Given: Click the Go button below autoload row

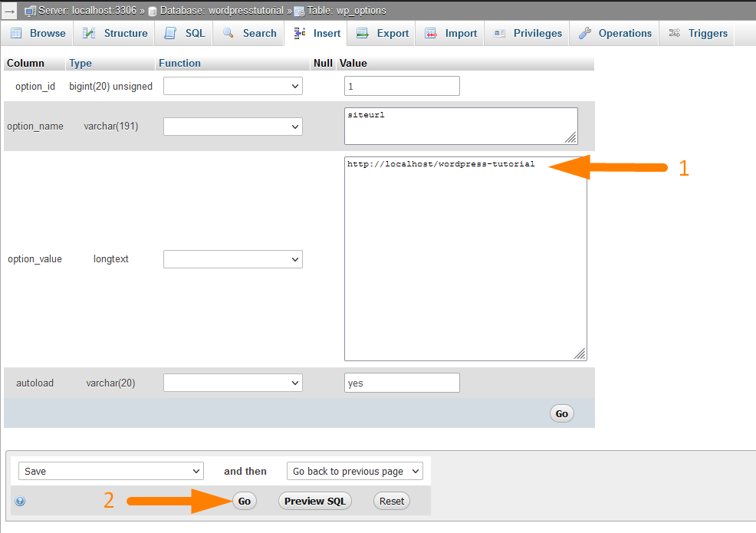Looking at the screenshot, I should [x=562, y=413].
